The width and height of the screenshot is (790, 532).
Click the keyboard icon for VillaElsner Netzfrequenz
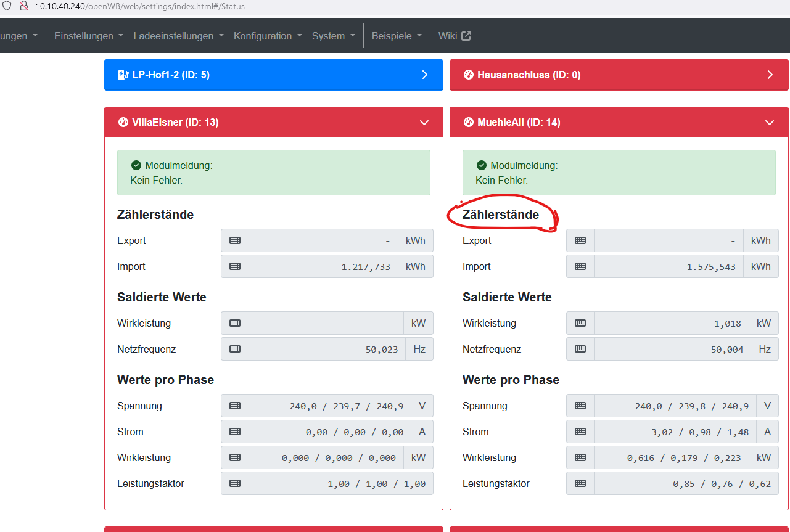click(235, 349)
